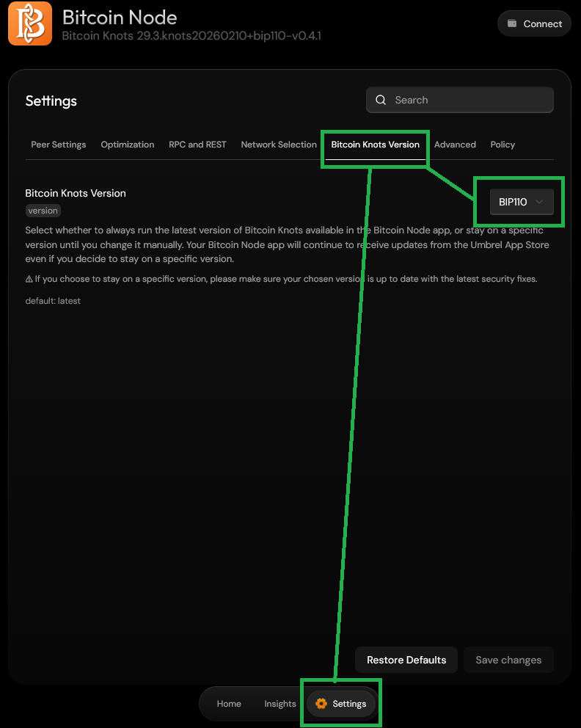Click the chevron on the BIP110 selector
581x728 pixels.
tap(538, 201)
